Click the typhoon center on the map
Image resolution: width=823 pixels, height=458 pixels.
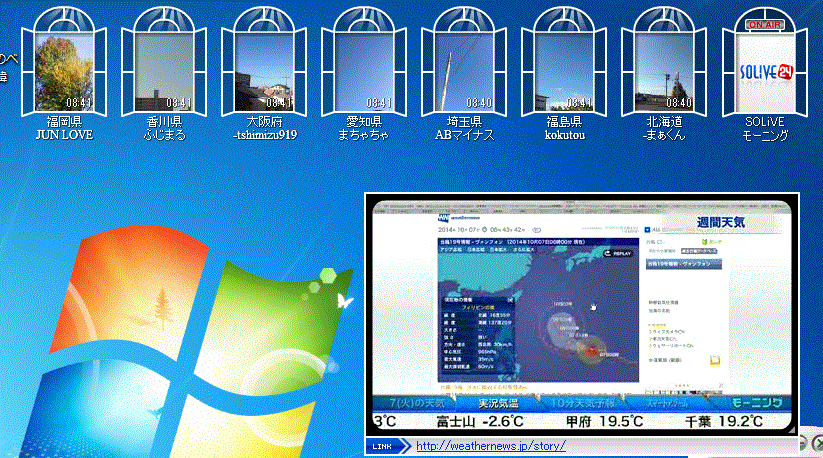coord(593,350)
